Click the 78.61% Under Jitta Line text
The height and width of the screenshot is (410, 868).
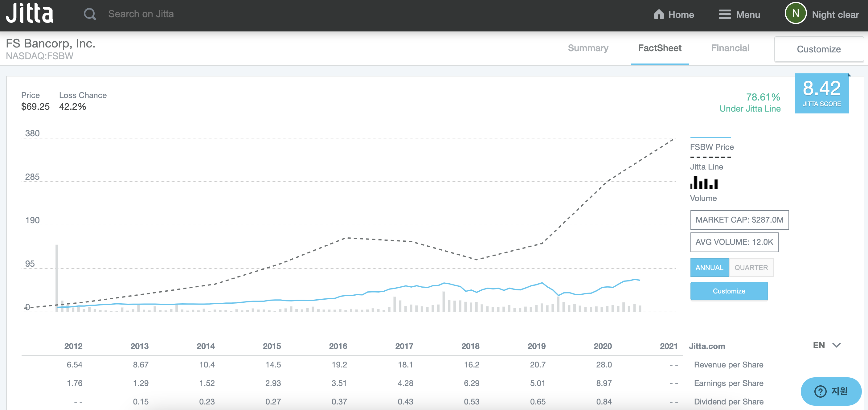click(x=750, y=103)
